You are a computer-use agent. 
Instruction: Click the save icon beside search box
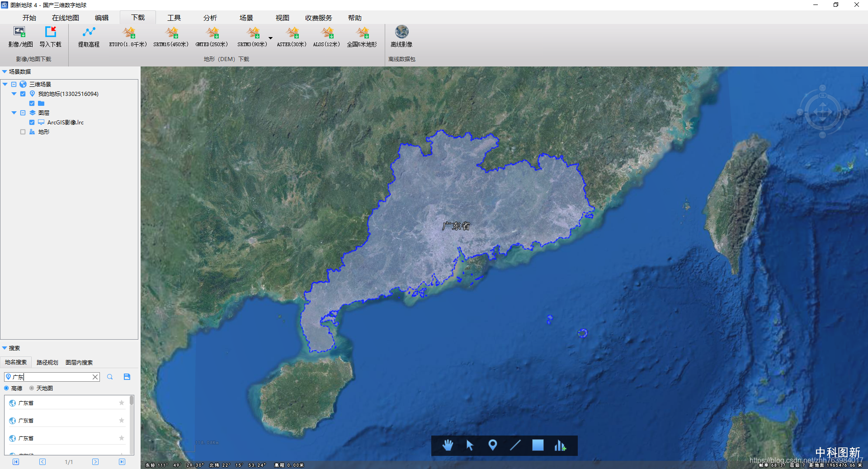(127, 377)
